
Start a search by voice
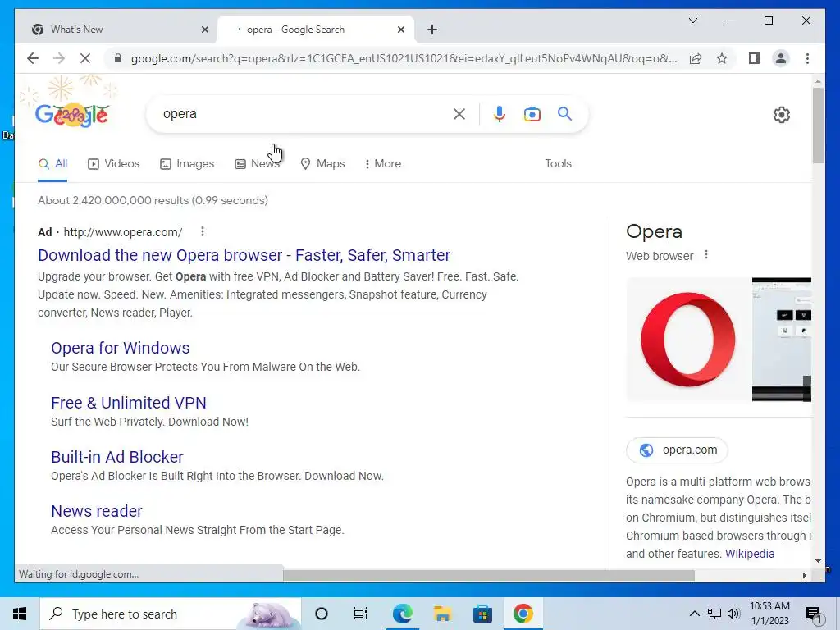[500, 114]
